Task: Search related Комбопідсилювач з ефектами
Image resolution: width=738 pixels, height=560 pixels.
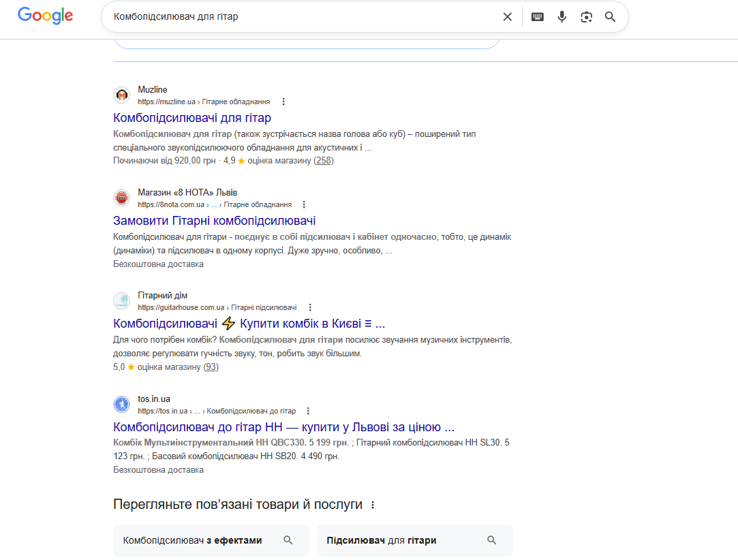Action: click(211, 540)
